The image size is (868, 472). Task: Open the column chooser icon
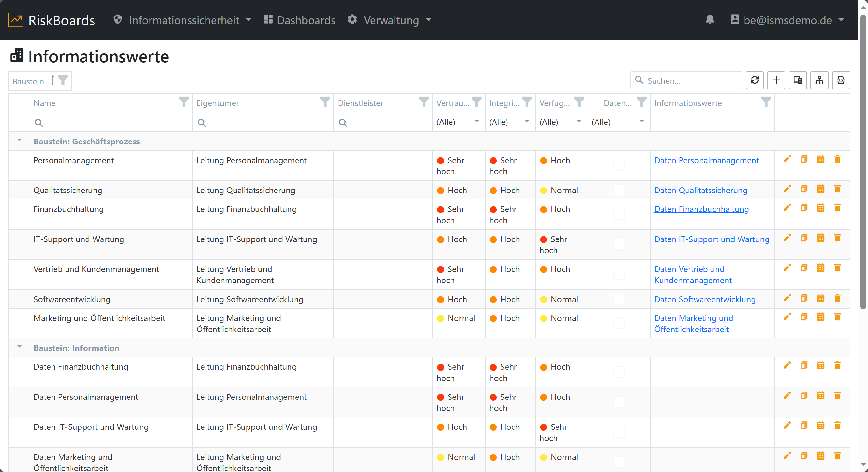pos(798,80)
